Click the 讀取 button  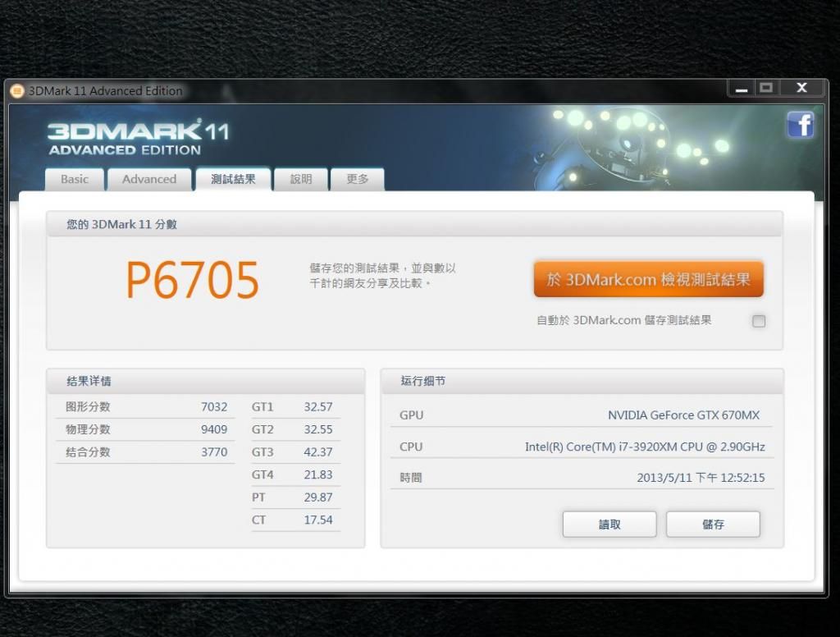pos(609,524)
